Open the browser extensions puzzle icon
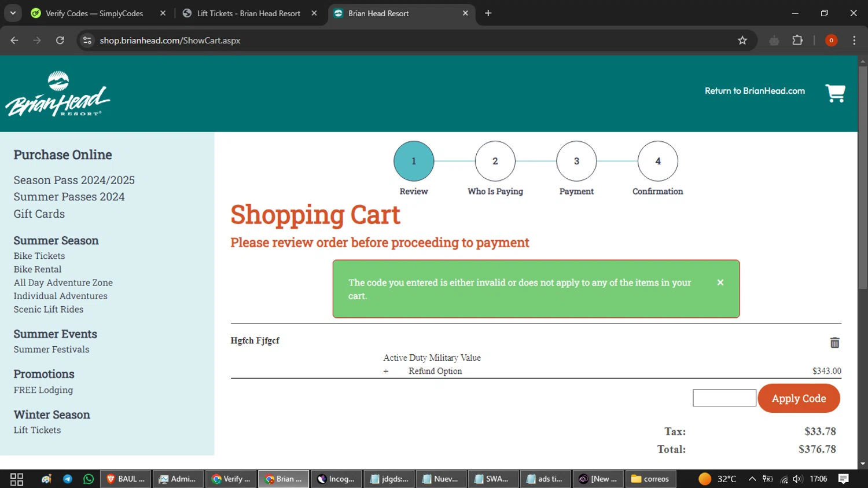868x488 pixels. 797,41
